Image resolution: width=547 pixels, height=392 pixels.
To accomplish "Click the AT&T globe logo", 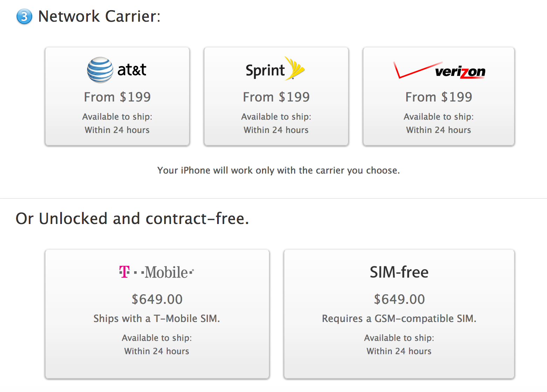I will [100, 70].
